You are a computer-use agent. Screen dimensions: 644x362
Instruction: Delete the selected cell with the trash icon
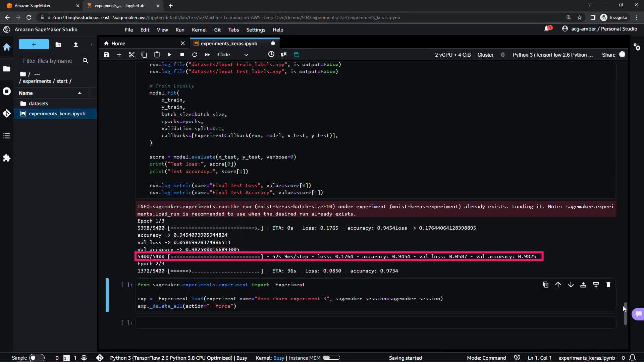pos(608,285)
